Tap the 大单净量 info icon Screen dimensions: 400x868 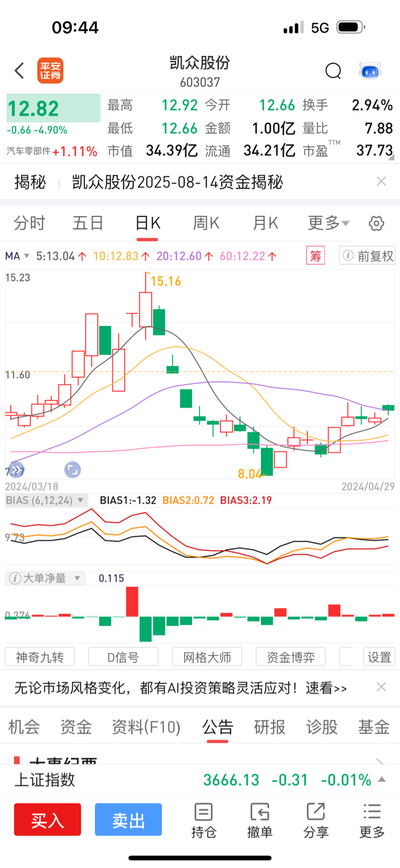pyautogui.click(x=16, y=578)
